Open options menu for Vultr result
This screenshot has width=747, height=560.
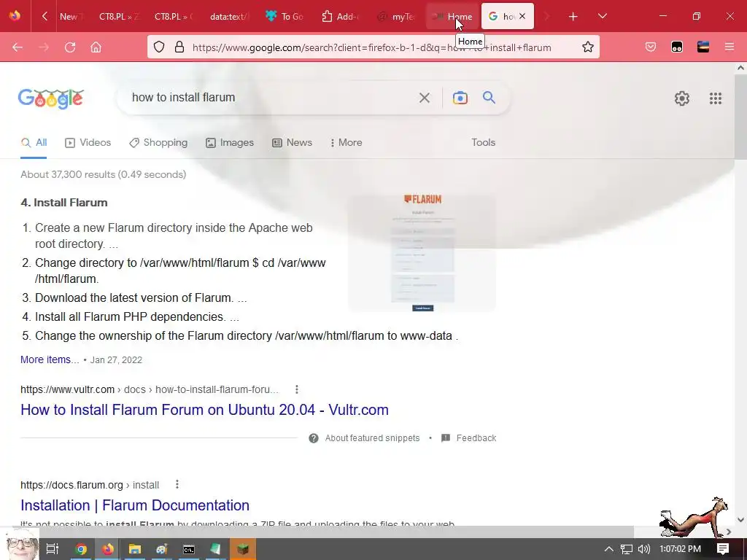point(297,389)
